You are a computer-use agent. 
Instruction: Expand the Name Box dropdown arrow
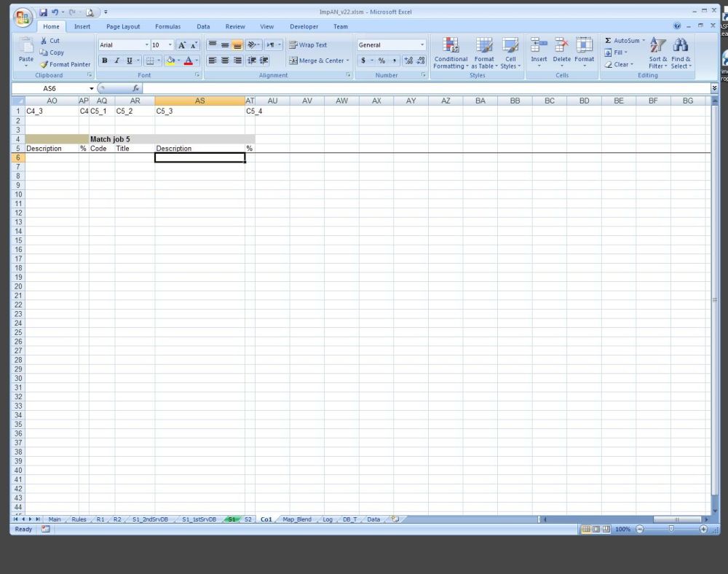[92, 88]
